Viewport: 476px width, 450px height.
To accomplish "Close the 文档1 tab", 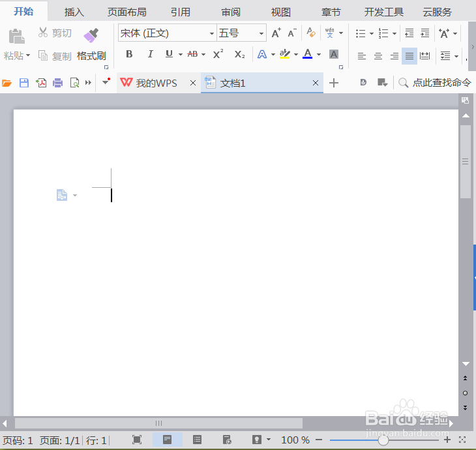I will click(x=316, y=83).
